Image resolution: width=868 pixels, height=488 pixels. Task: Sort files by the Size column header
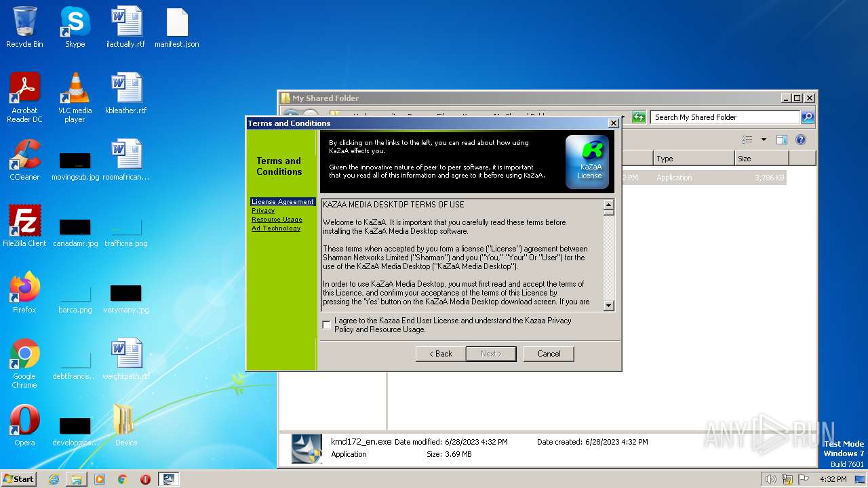point(762,159)
